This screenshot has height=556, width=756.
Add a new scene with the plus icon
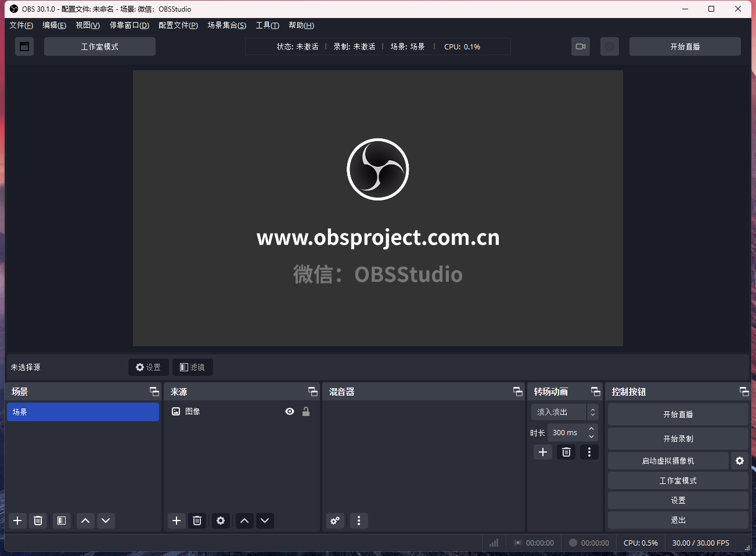pos(17,521)
